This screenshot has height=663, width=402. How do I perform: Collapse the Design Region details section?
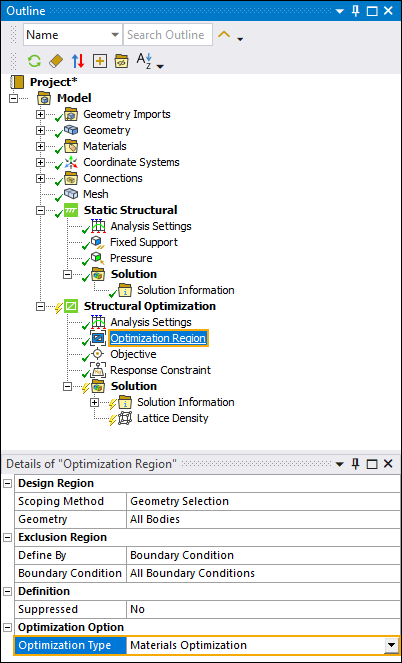tap(8, 483)
